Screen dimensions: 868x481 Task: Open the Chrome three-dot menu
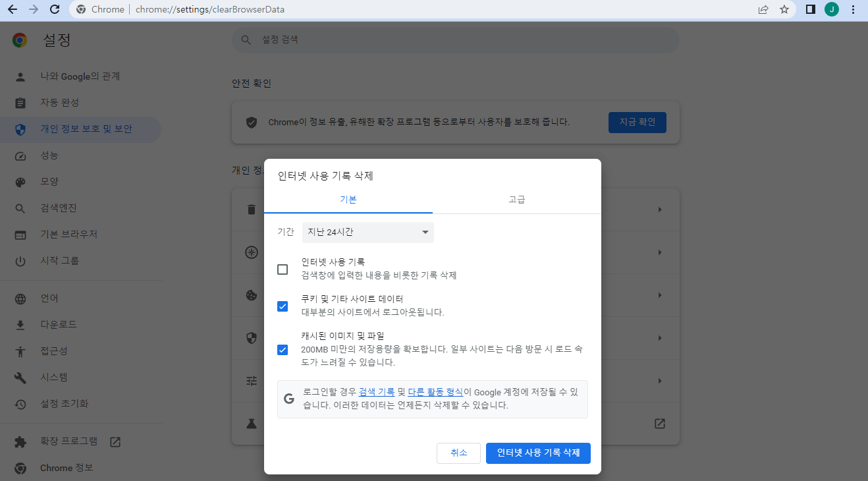coord(853,9)
